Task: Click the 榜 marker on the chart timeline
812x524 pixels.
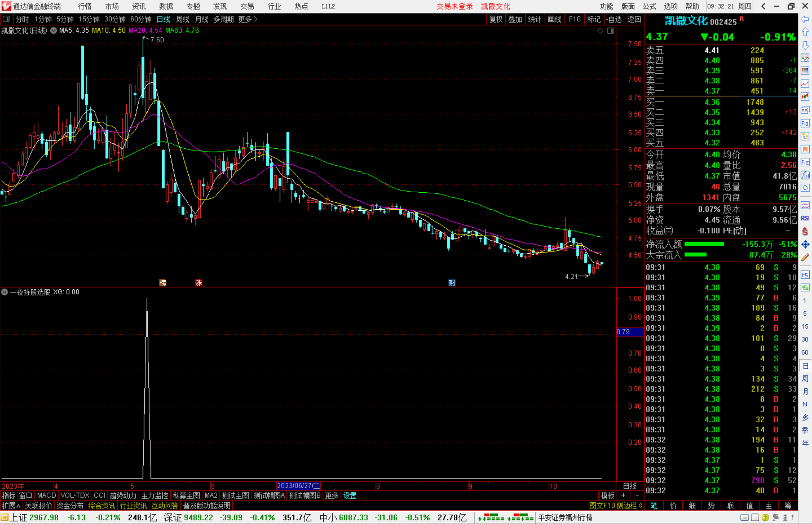Action: (x=163, y=282)
